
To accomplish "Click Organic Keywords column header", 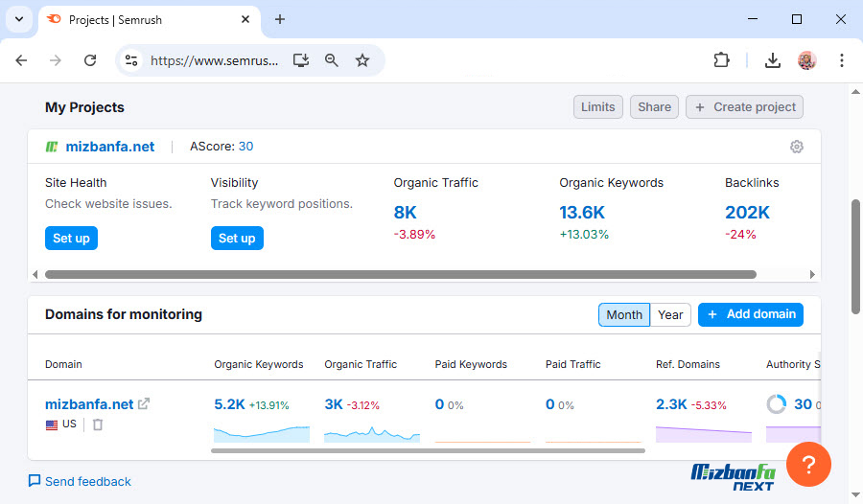I will [x=259, y=364].
